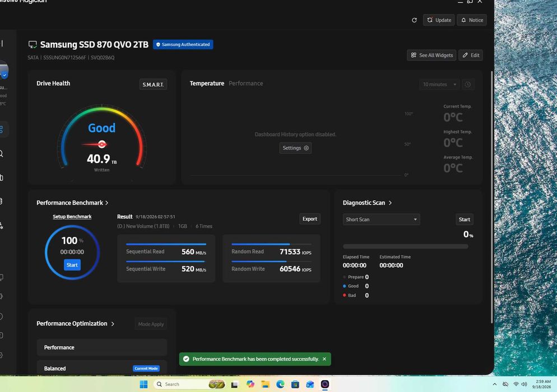Click the "(D:) New Volume (1.8TB)" text
Image resolution: width=557 pixels, height=392 pixels.
(143, 226)
